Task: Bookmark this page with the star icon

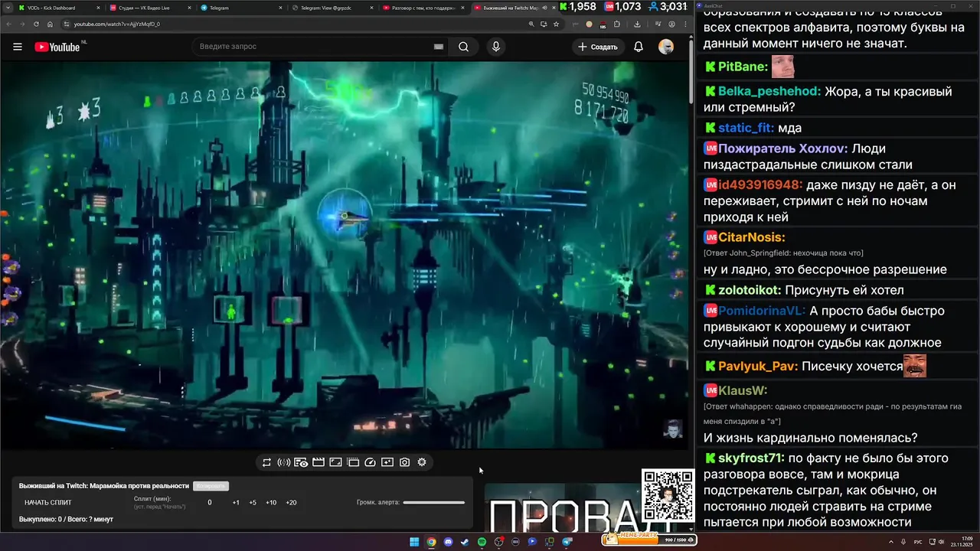Action: tap(556, 24)
